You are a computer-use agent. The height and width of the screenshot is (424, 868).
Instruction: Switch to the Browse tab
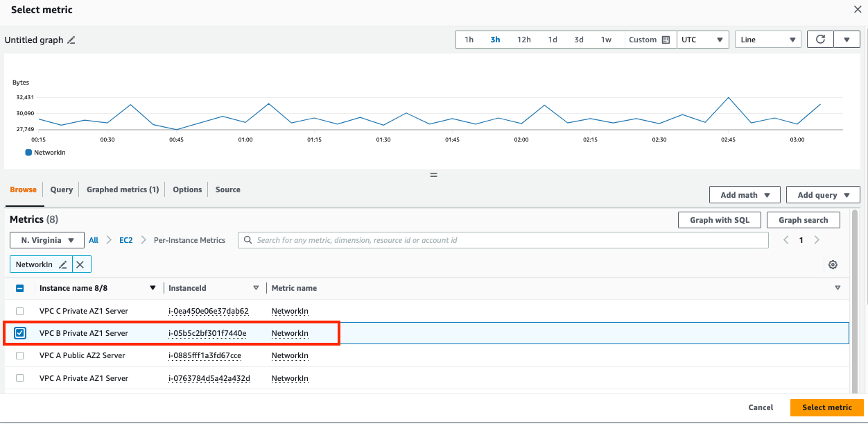coord(24,189)
